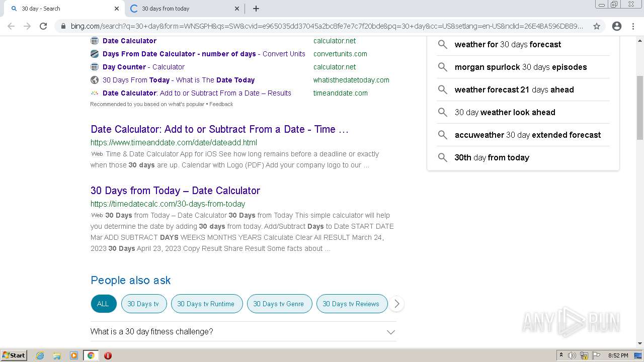
Task: Open timeanddate.com Date Calculator result title
Action: pos(219,129)
